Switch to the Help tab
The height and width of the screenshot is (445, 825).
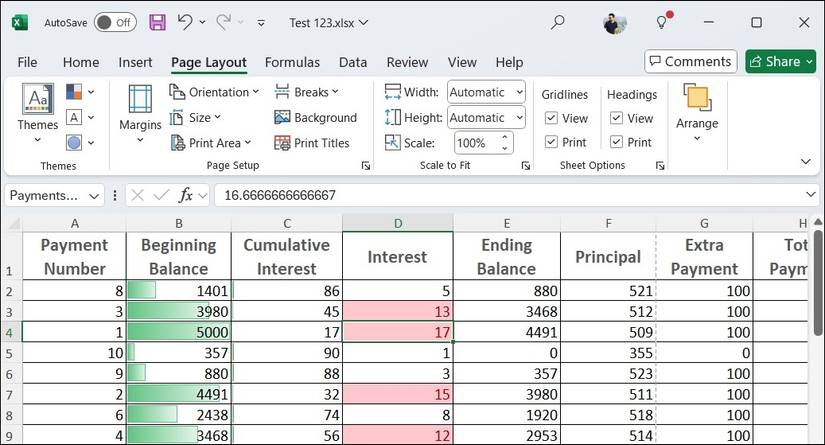tap(509, 62)
